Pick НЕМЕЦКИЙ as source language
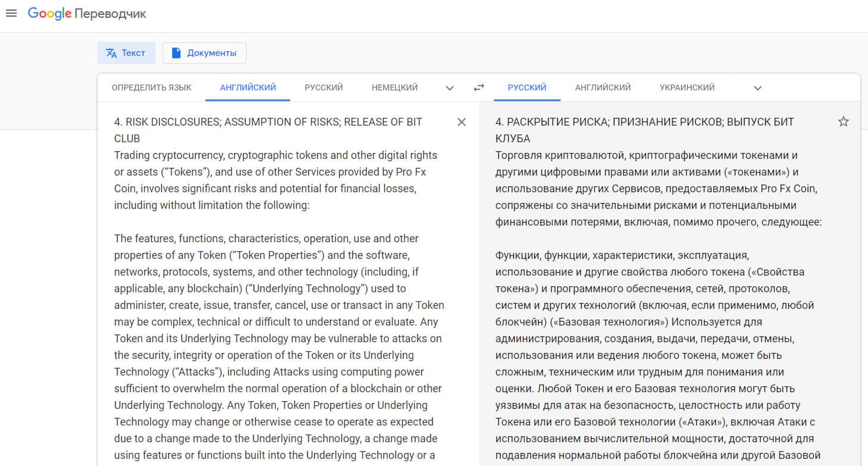Viewport: 868px width, 466px height. [394, 87]
